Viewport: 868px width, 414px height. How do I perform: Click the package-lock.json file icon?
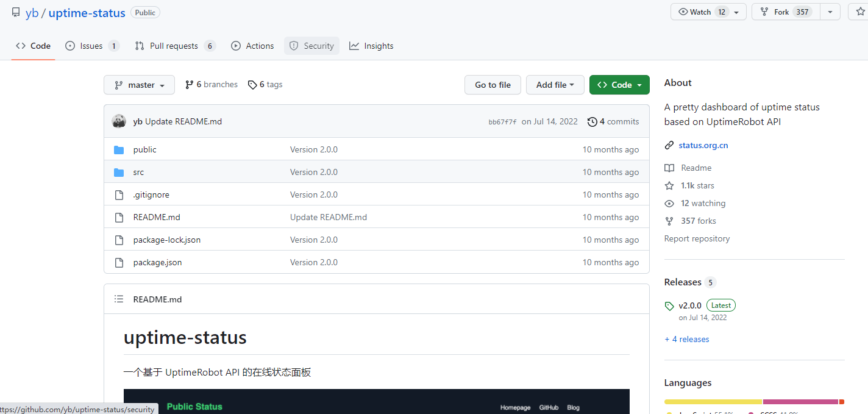(x=119, y=240)
